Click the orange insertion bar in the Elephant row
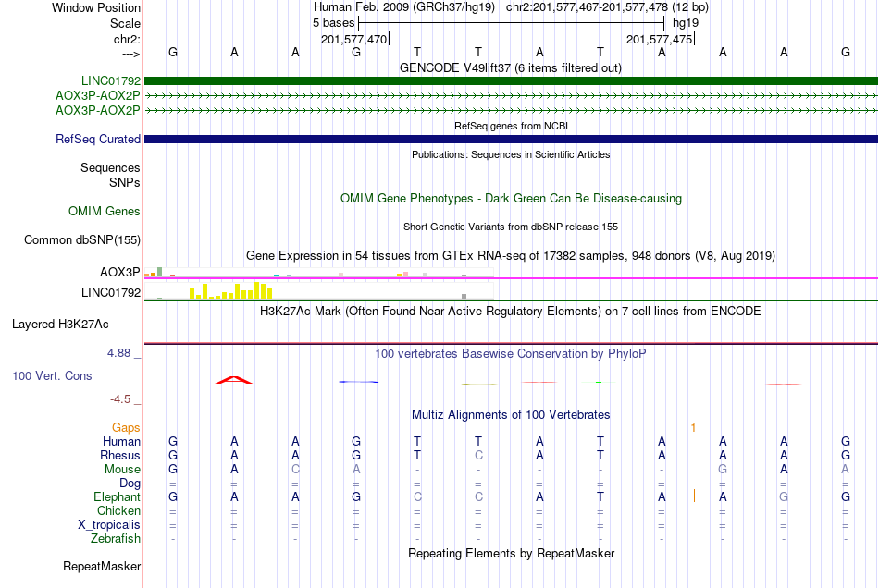The image size is (879, 588). [x=694, y=496]
